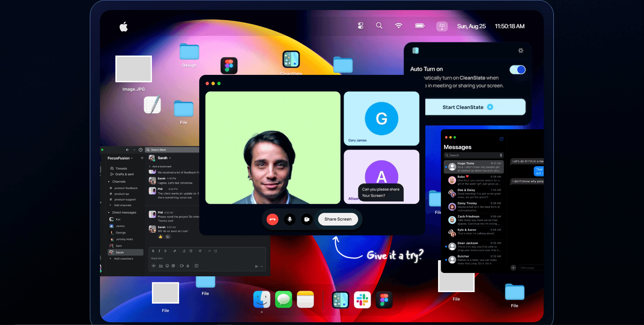
Task: Toggle strikethrough in Slack composer
Action: coord(165,251)
